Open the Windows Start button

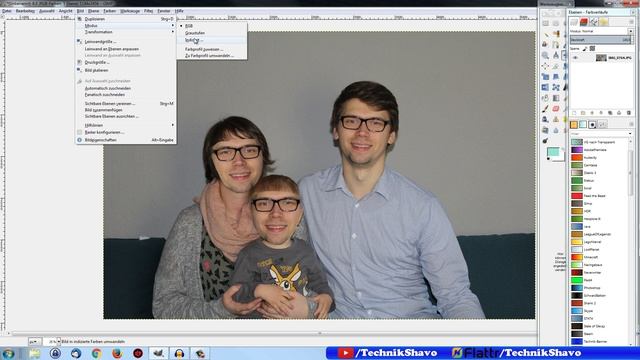(8, 353)
